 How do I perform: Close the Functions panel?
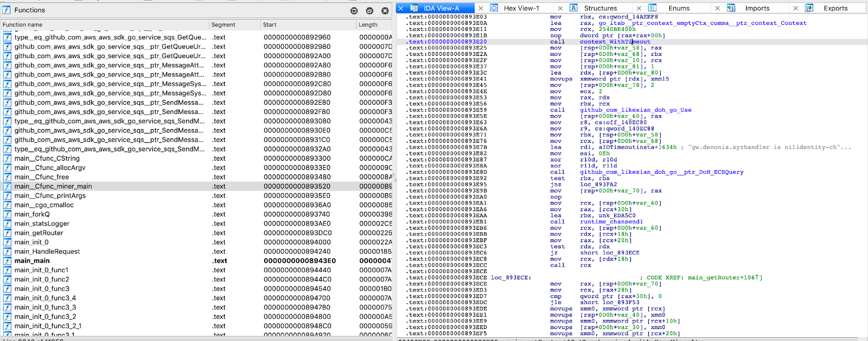coord(385,11)
